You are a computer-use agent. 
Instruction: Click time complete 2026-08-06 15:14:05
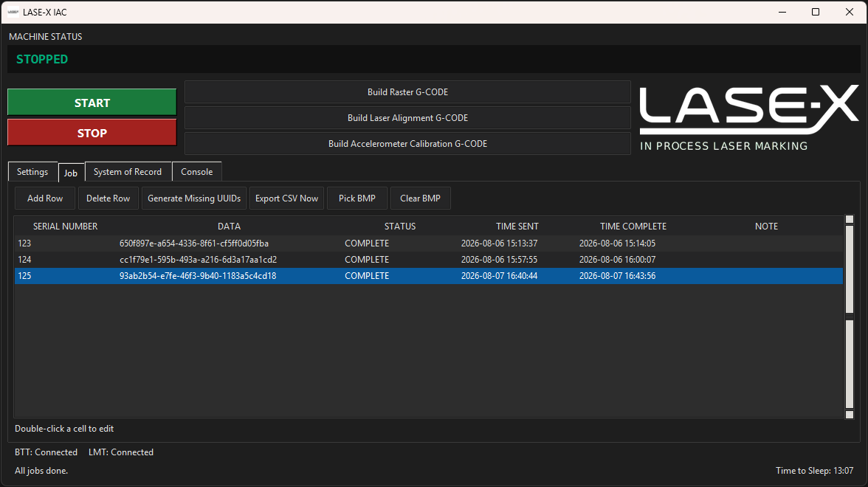617,243
